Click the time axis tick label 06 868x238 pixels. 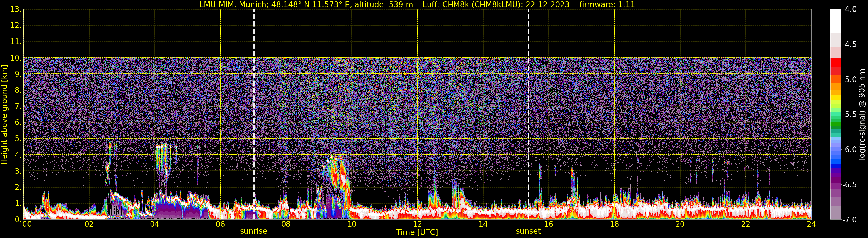tap(220, 224)
